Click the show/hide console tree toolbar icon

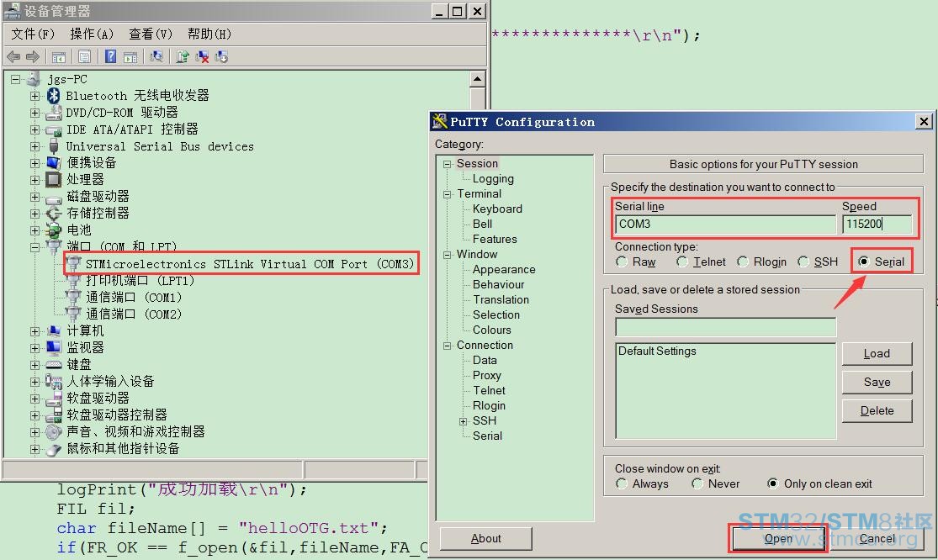pyautogui.click(x=59, y=57)
